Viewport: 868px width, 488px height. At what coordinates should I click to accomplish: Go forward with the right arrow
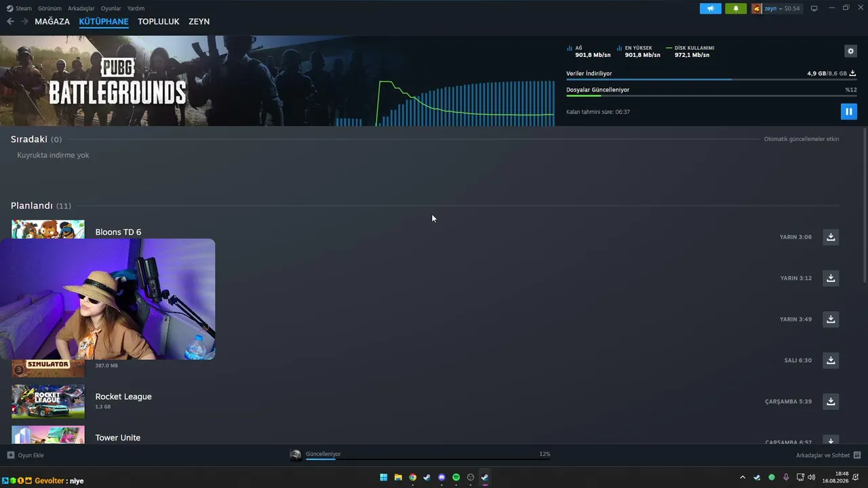click(24, 22)
